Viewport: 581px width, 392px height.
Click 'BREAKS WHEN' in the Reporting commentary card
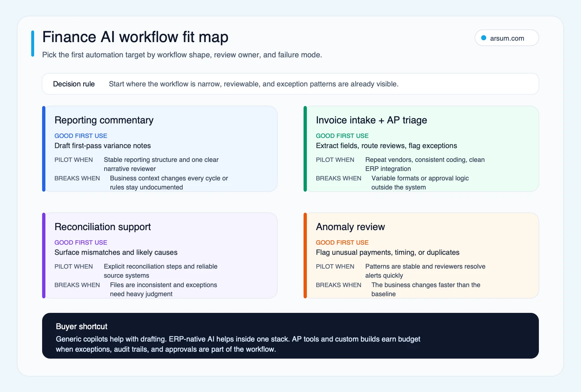click(77, 178)
